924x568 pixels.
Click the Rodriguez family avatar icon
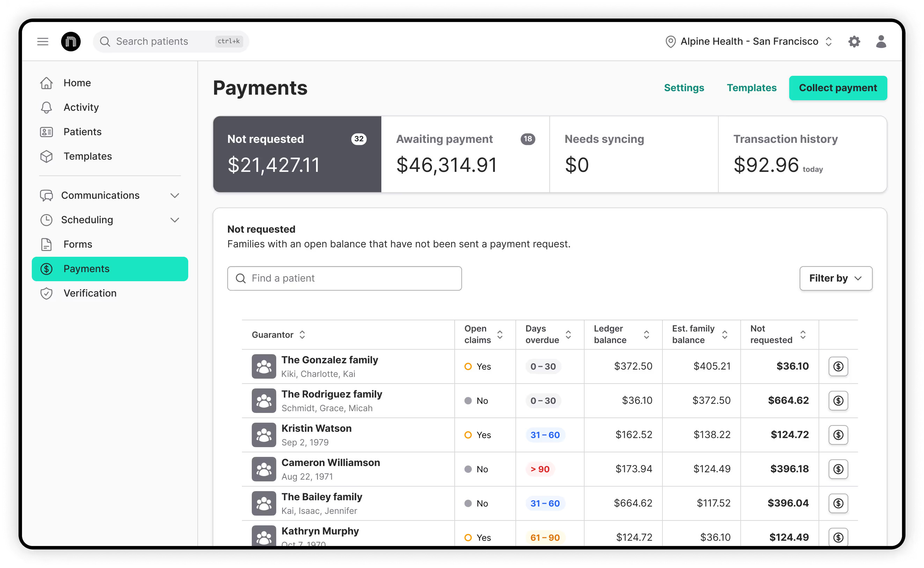pos(264,400)
